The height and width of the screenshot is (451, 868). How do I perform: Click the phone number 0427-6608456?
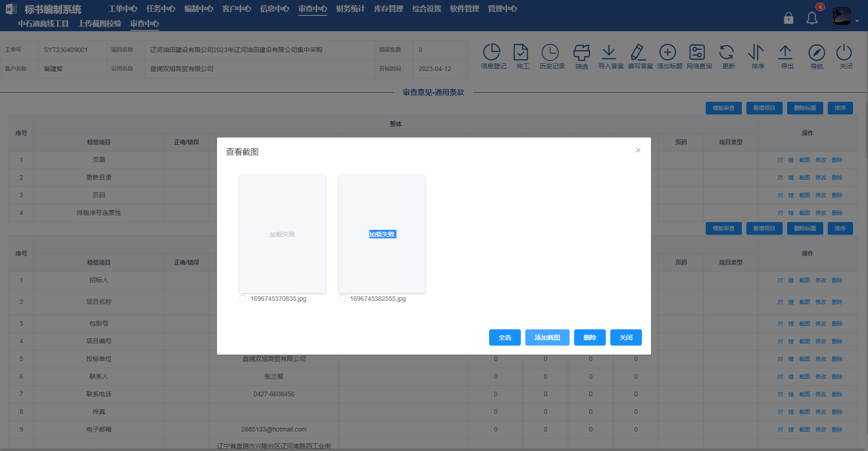click(x=274, y=394)
